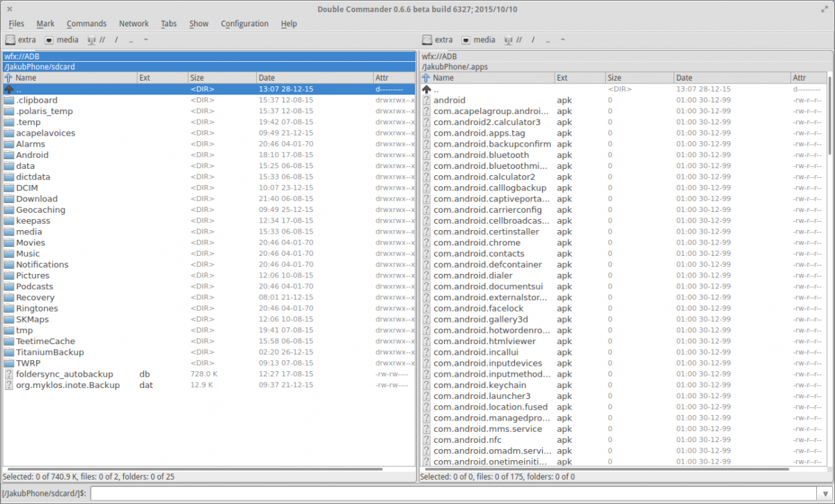
Task: Click the home (~) button in right panel
Action: pos(562,40)
